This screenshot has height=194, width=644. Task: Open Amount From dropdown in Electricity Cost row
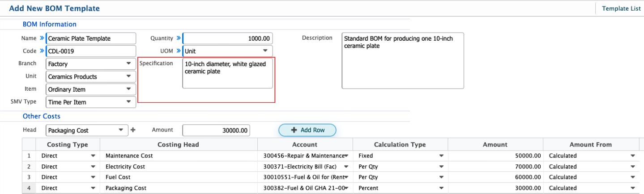(x=592, y=167)
